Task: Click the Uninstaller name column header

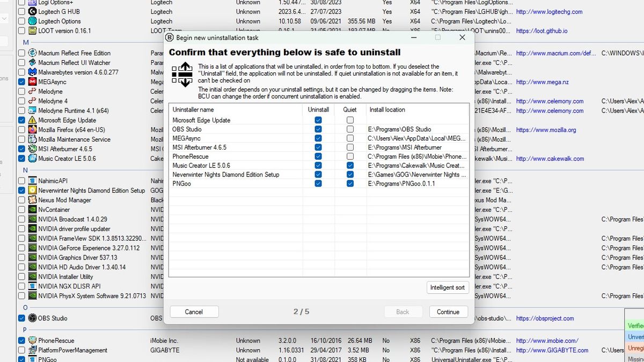Action: 204,109
